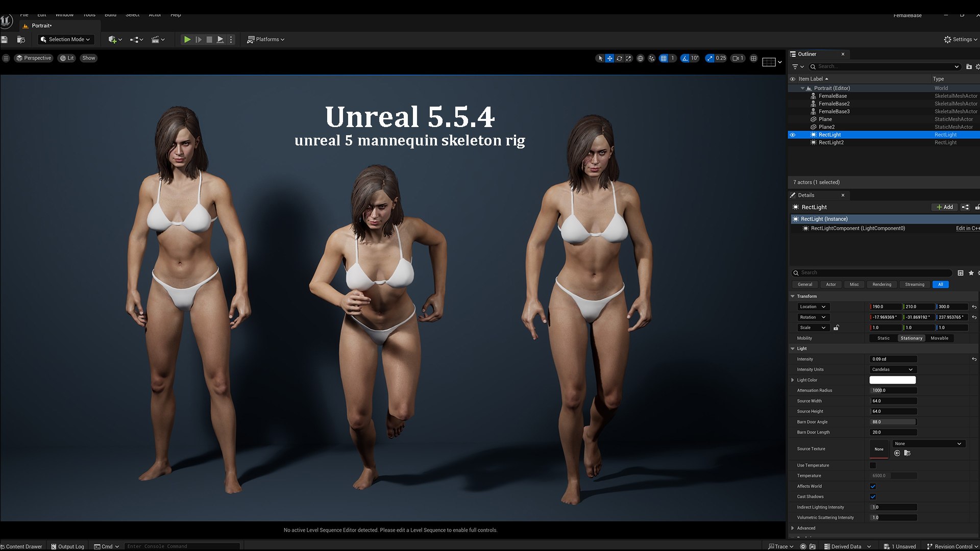The image size is (980, 551).
Task: Toggle RectLight visibility eye in Outliner
Action: 793,135
